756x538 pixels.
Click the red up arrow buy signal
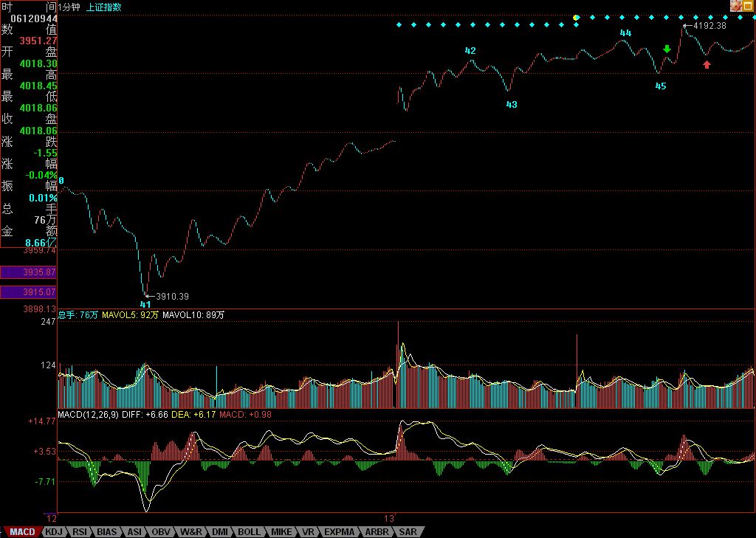click(x=707, y=65)
